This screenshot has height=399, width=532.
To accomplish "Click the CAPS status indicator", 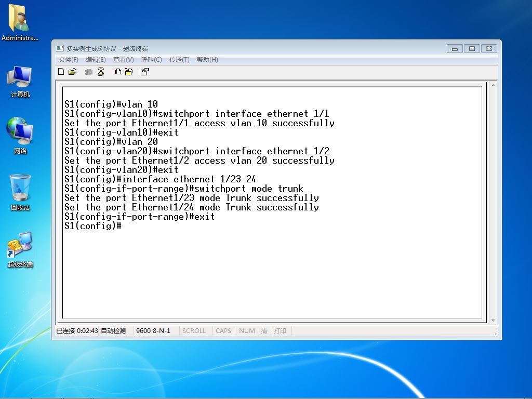I will tap(223, 331).
